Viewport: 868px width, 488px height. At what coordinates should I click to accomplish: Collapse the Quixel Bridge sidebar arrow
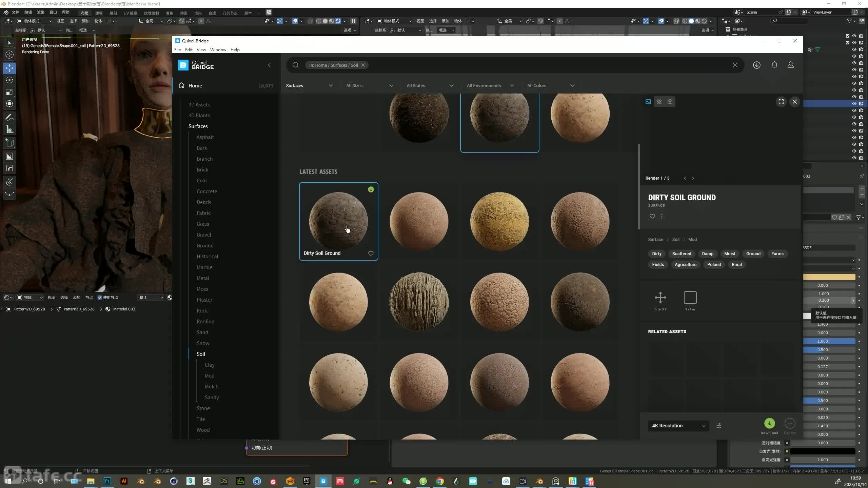click(x=269, y=65)
